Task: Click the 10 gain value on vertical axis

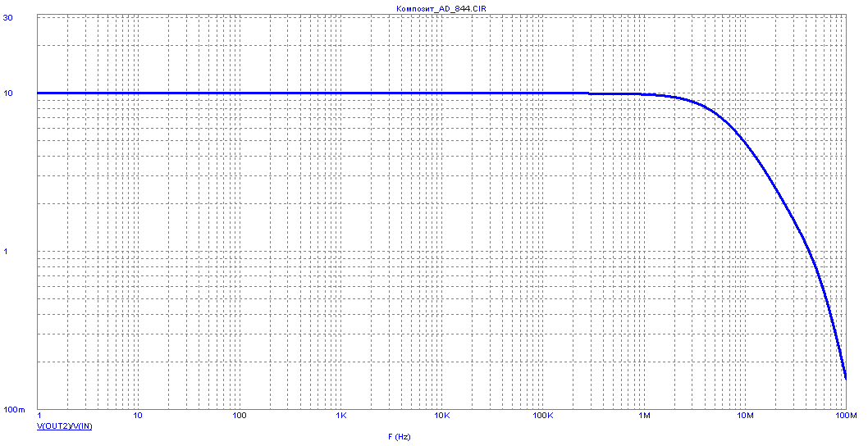Action: (8, 93)
